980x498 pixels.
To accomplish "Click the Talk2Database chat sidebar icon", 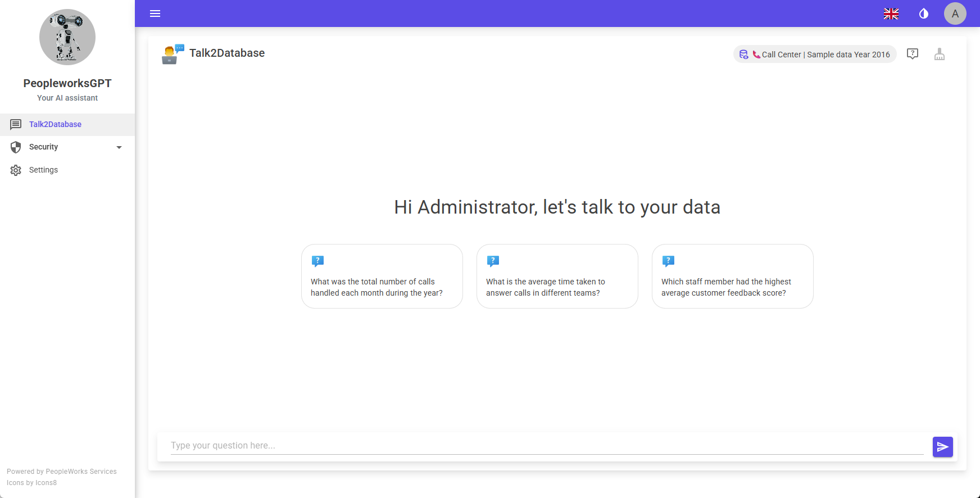I will click(x=16, y=124).
